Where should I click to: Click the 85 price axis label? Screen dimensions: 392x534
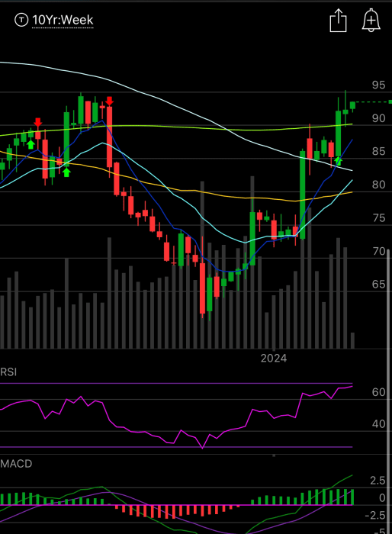tap(378, 151)
